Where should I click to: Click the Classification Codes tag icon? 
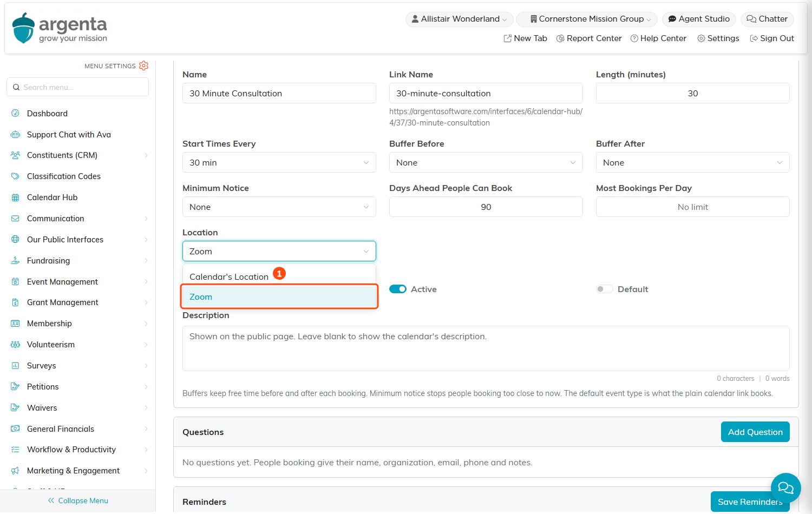tap(15, 176)
